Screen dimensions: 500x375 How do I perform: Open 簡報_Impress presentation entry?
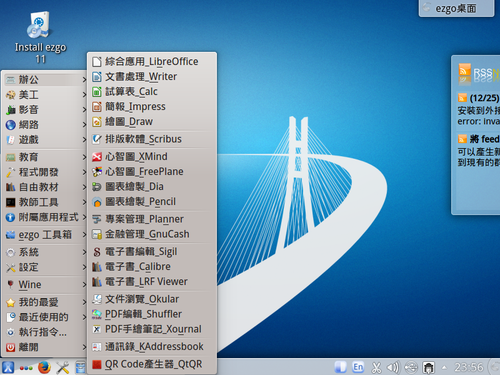click(x=152, y=107)
